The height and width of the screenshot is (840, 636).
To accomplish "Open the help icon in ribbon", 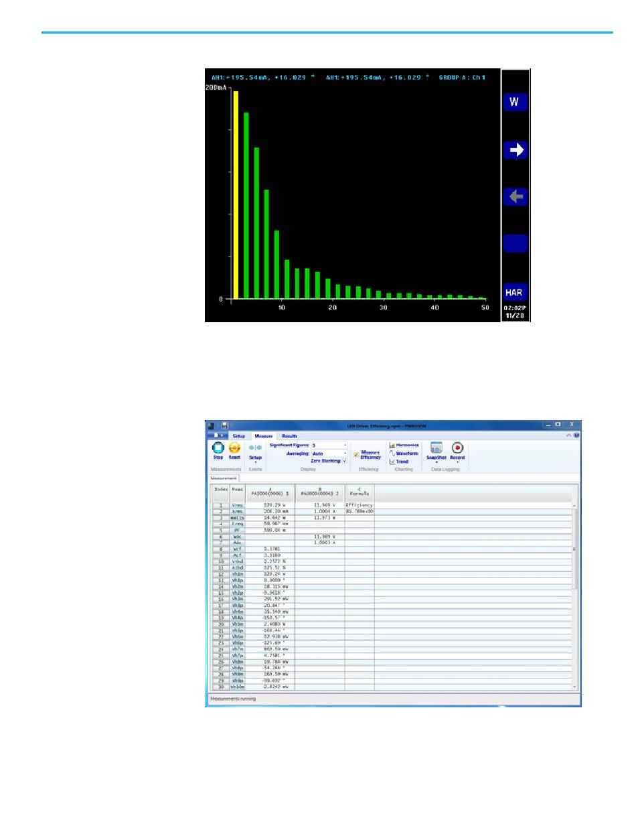I will point(576,435).
